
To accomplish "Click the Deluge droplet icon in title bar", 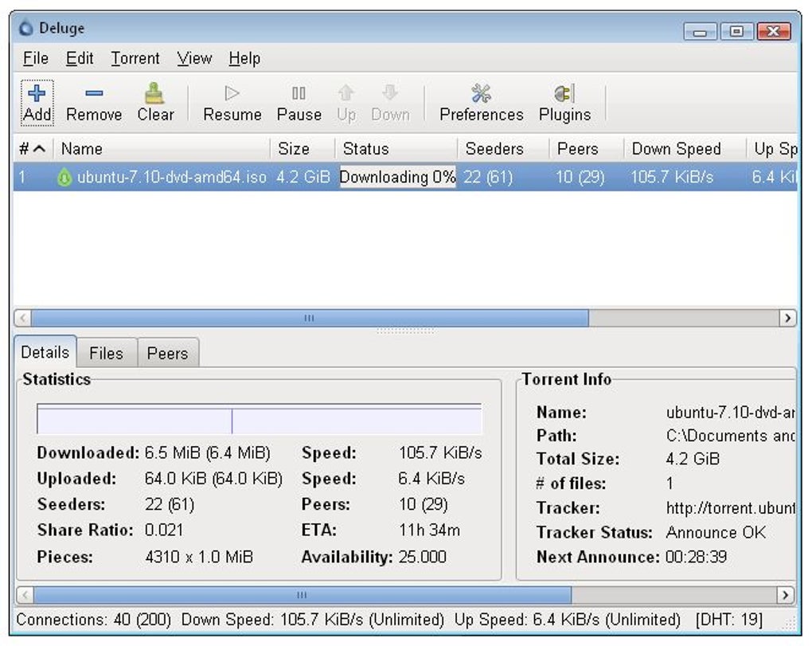I will 26,28.
